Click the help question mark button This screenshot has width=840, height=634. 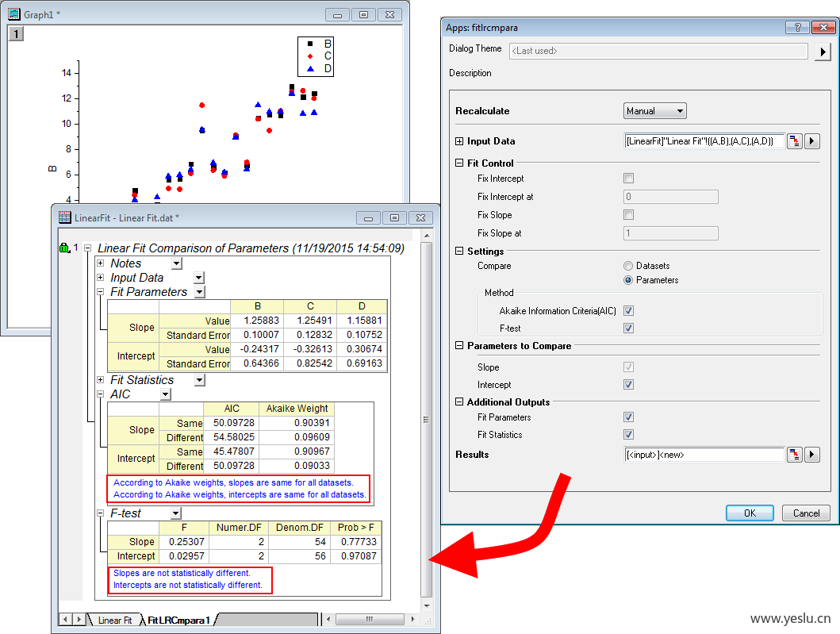(797, 27)
